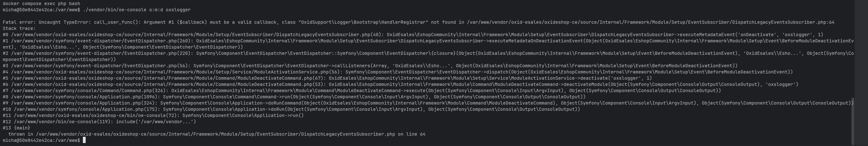868x146 pixels.
Task: Open DispatchLegacyEventsSubscriber.php:64 path in Fatal error line
Action: (x=651, y=22)
